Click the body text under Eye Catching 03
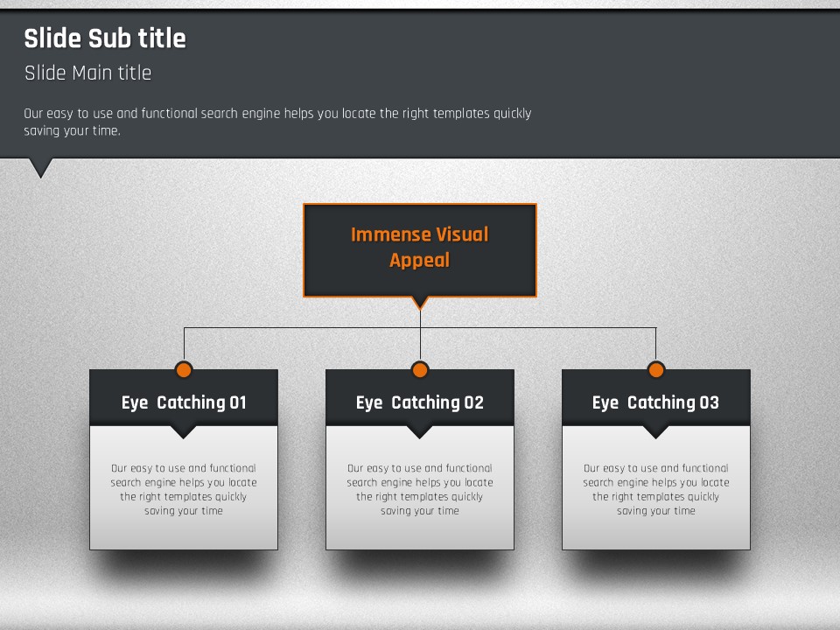Viewport: 840px width, 630px height. [656, 490]
